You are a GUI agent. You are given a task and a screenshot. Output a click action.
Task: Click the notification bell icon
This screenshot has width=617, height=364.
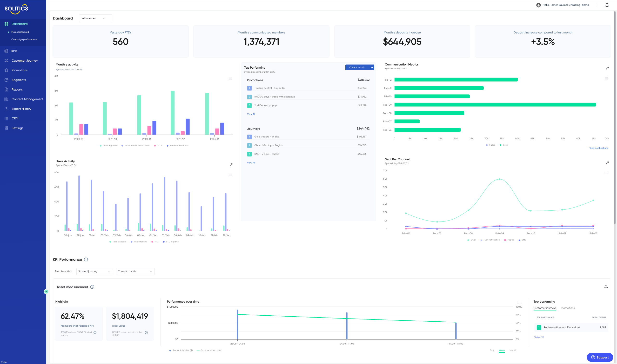[x=607, y=5]
